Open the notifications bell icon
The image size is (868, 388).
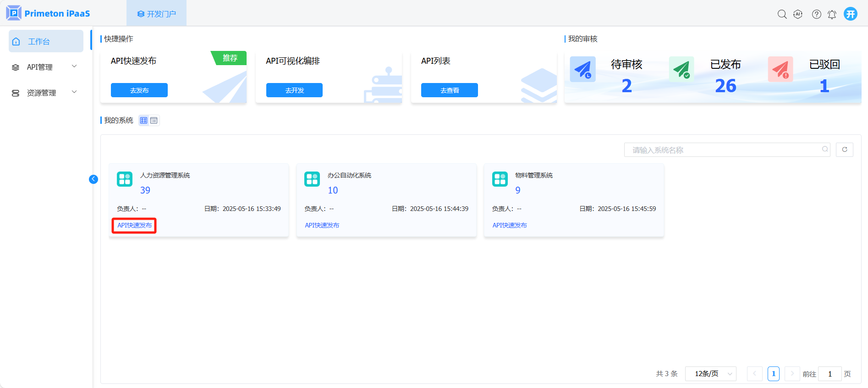pos(832,14)
